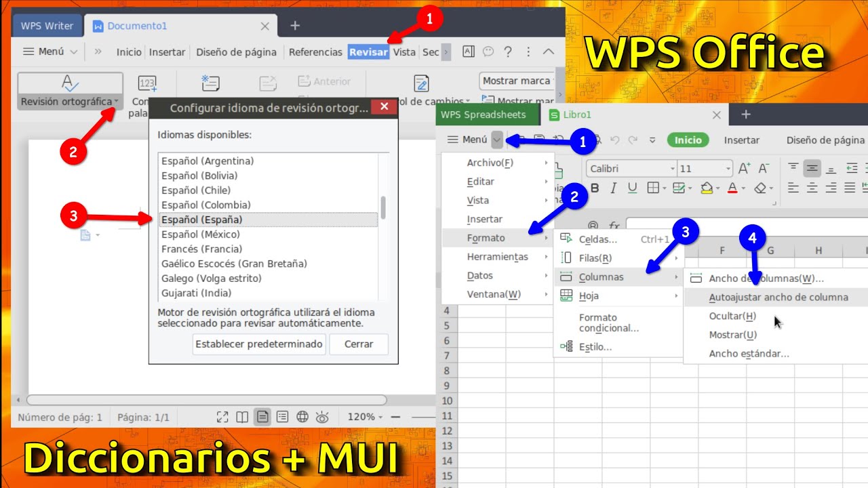The width and height of the screenshot is (868, 488).
Task: Select the Libro1 workbook tab
Action: pos(635,115)
